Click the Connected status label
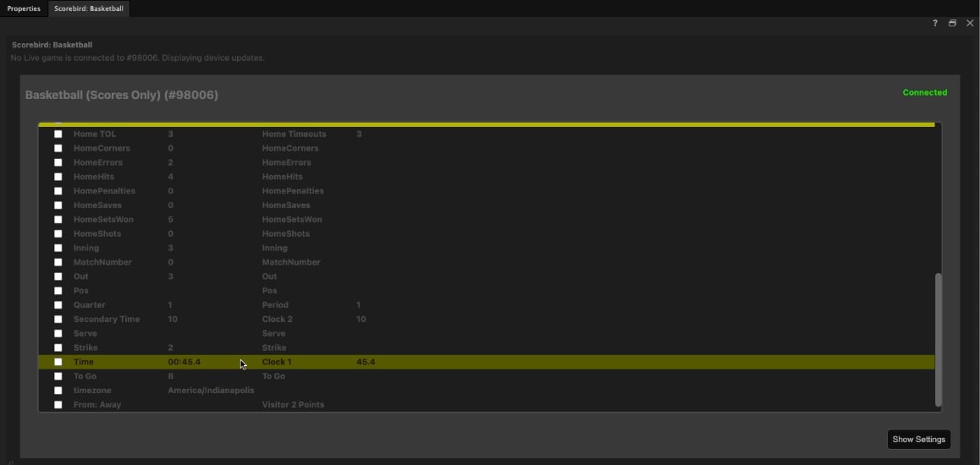Screen dimensions: 980x465 tap(924, 92)
